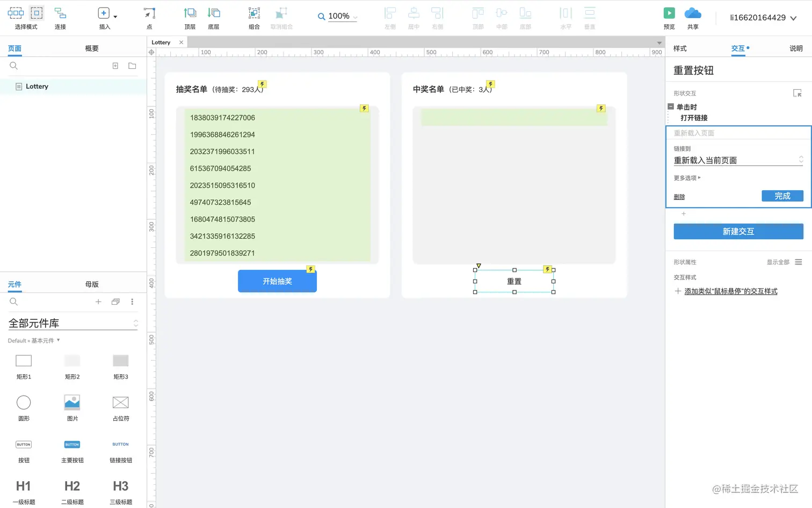Viewport: 812px width, 508px height.
Task: Click 添加类似"鼠标悬停"的交互样式 link
Action: coord(731,291)
